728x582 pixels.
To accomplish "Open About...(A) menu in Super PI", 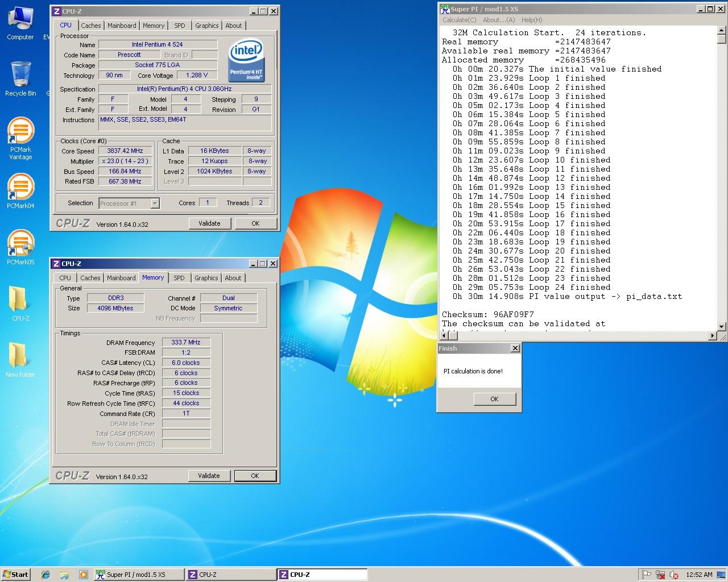I will tap(499, 20).
